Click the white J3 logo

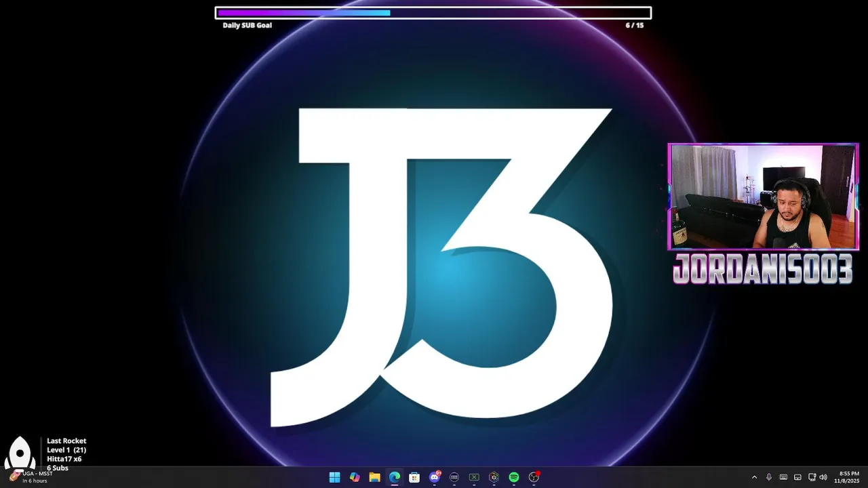pos(441,268)
